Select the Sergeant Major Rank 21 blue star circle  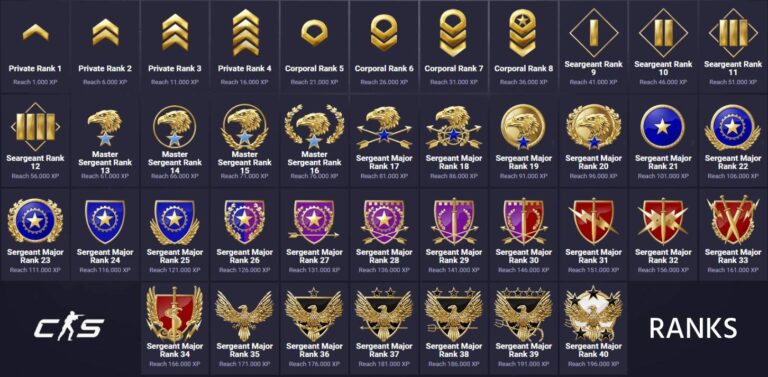(x=663, y=126)
